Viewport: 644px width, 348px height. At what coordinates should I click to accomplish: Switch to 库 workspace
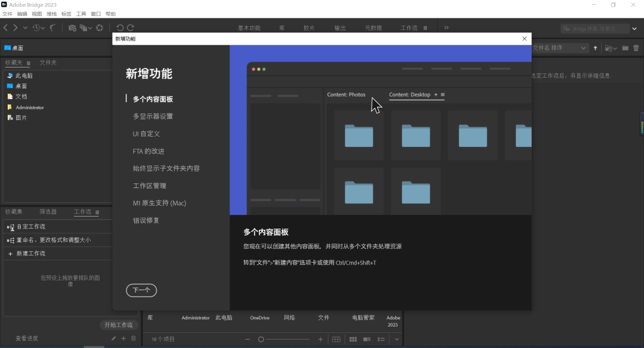(x=281, y=28)
